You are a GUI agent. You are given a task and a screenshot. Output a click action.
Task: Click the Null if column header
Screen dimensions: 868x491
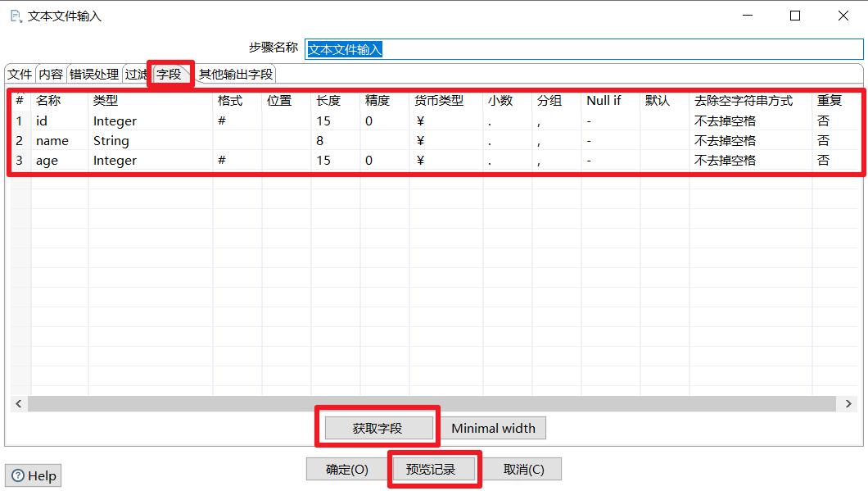[x=611, y=100]
